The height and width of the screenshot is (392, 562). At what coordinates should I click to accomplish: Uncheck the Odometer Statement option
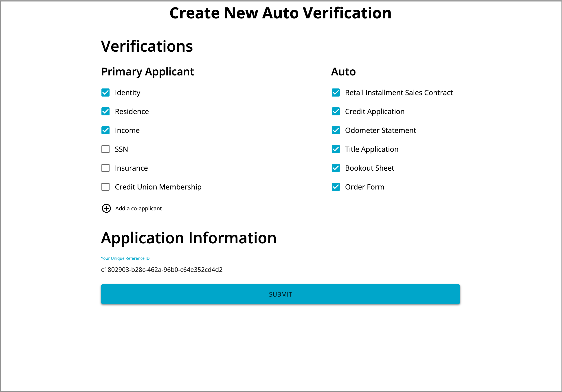[x=336, y=130]
